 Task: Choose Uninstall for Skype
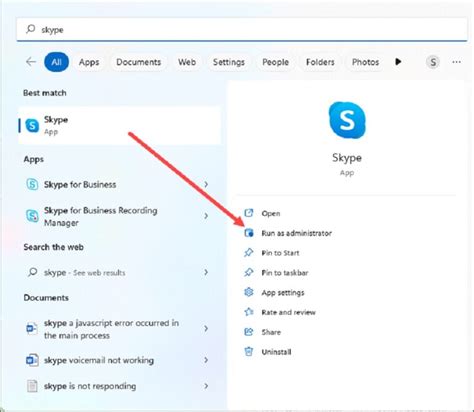276,352
